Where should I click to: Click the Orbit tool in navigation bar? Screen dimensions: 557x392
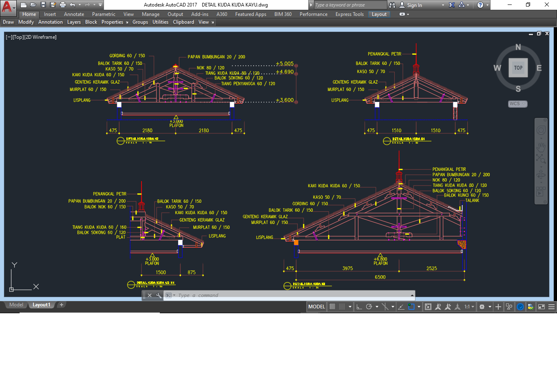click(541, 175)
